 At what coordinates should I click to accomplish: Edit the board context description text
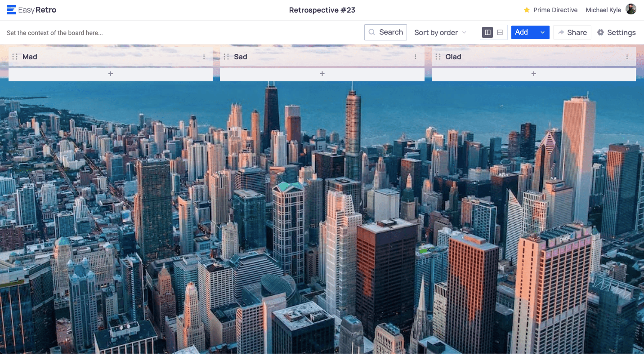(55, 33)
